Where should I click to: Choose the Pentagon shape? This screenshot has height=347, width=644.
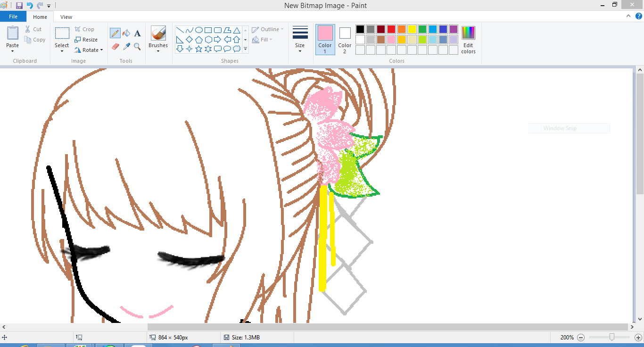tap(198, 40)
